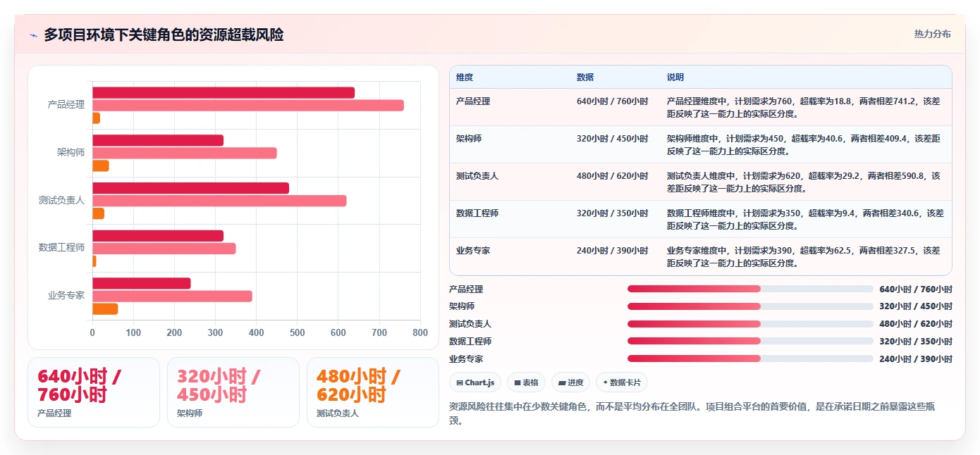The height and width of the screenshot is (455, 980).
Task: Open the 热力分布 tag at top right
Action: [x=932, y=34]
